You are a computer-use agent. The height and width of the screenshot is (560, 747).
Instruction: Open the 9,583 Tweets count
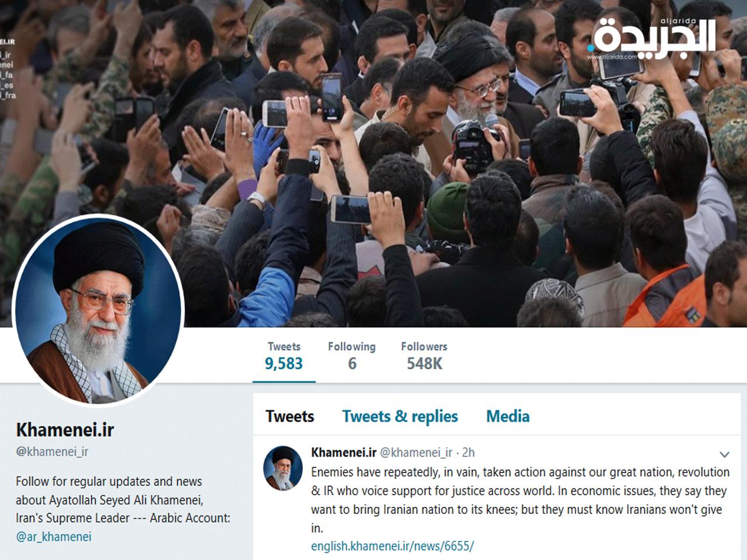click(x=284, y=356)
